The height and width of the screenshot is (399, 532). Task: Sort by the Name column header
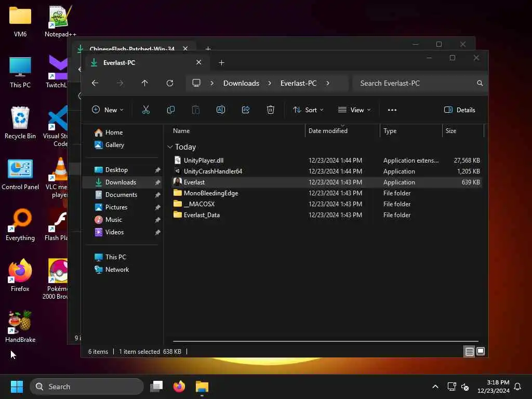237,130
